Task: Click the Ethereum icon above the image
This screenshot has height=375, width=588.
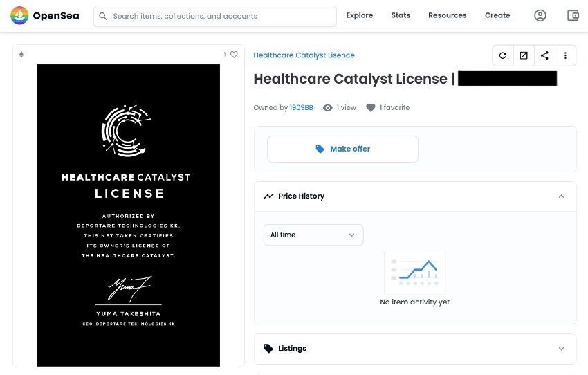Action: click(x=21, y=55)
